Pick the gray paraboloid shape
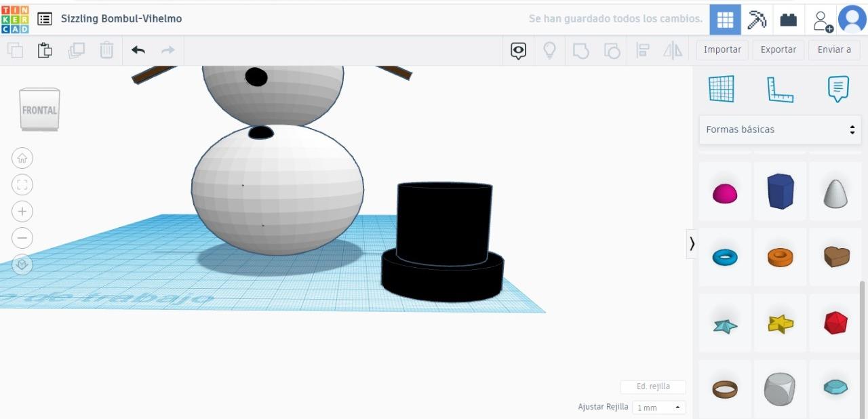 [x=835, y=193]
